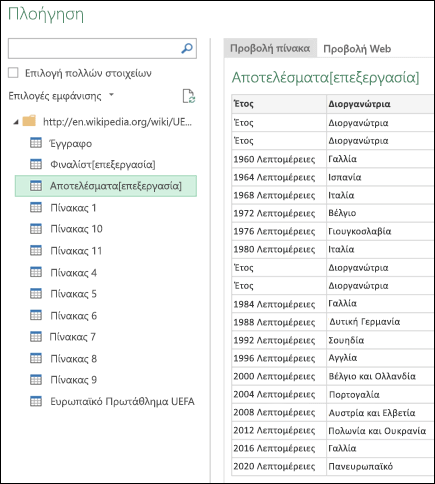Switch to Προβολή Web tab
The width and height of the screenshot is (435, 484).
tap(357, 49)
